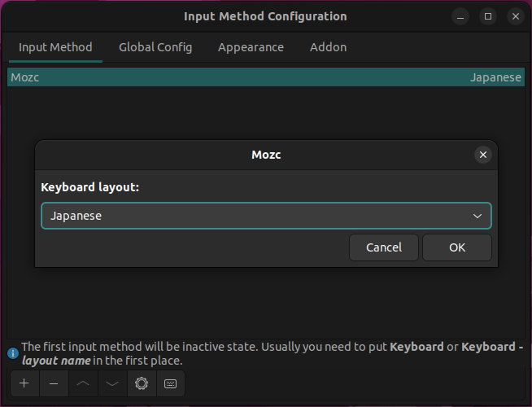Screen dimensions: 532x407
Task: Switch to the Input Method tab
Action: [55, 47]
